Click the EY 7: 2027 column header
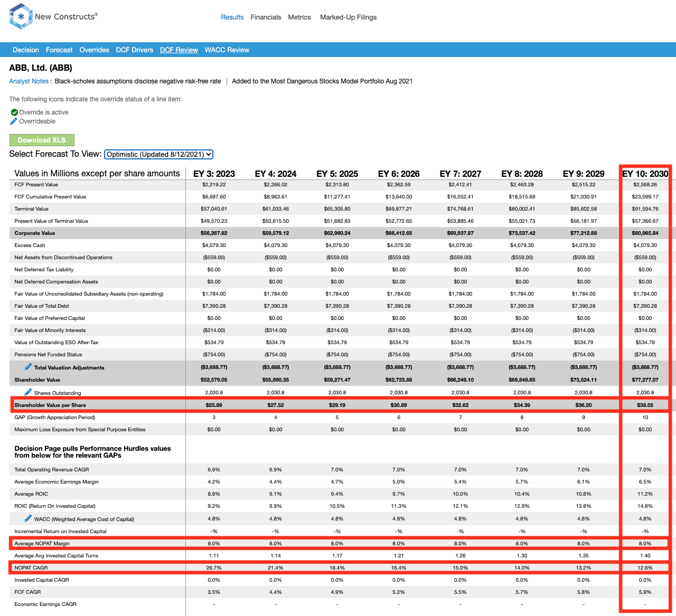Screen dimensions: 676x616 pos(461,174)
